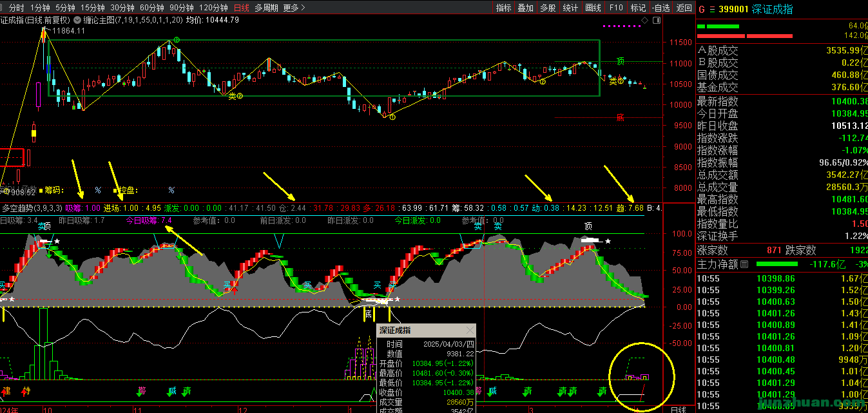868x413 pixels.
Task: Click the 多空趋势(3,9,3,3) indicator title
Action: pyautogui.click(x=32, y=208)
